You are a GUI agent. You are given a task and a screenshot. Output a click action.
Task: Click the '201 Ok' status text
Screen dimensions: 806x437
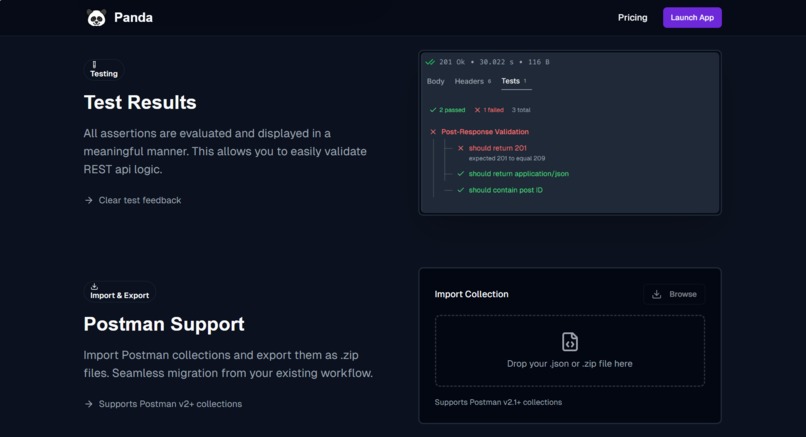452,62
